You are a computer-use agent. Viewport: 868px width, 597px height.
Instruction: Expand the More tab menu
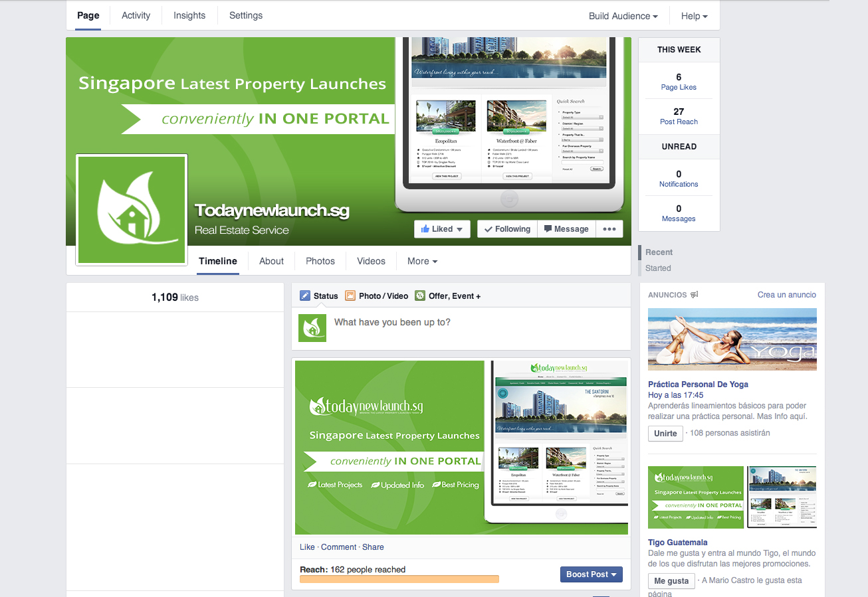tap(422, 261)
